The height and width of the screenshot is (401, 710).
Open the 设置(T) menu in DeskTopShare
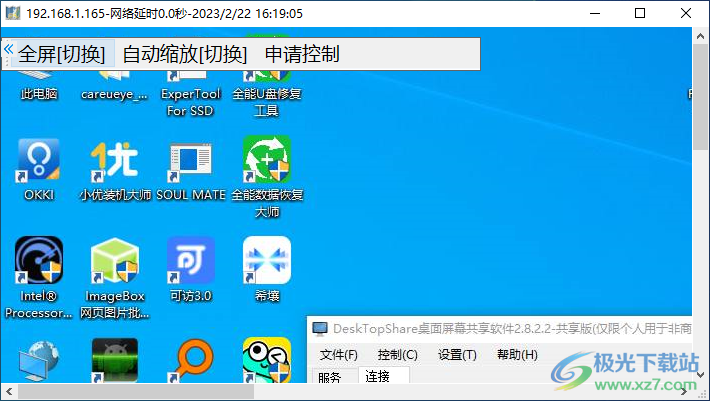click(457, 355)
